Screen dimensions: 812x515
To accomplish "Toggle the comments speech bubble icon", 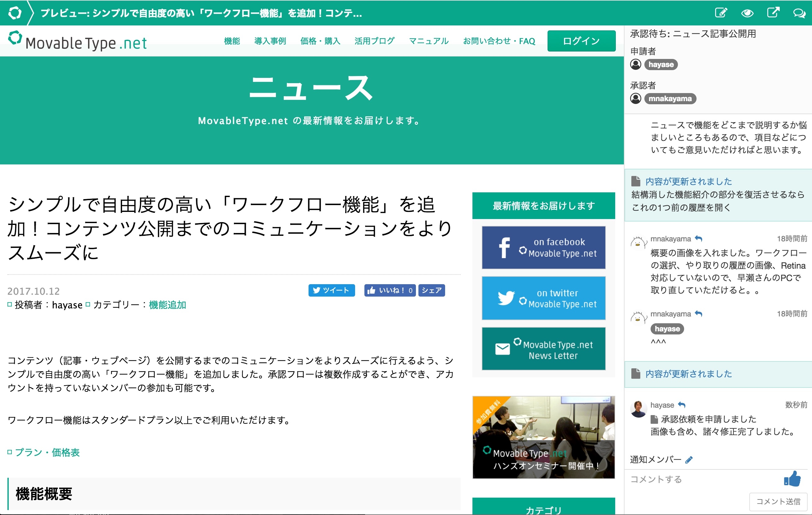I will (799, 13).
